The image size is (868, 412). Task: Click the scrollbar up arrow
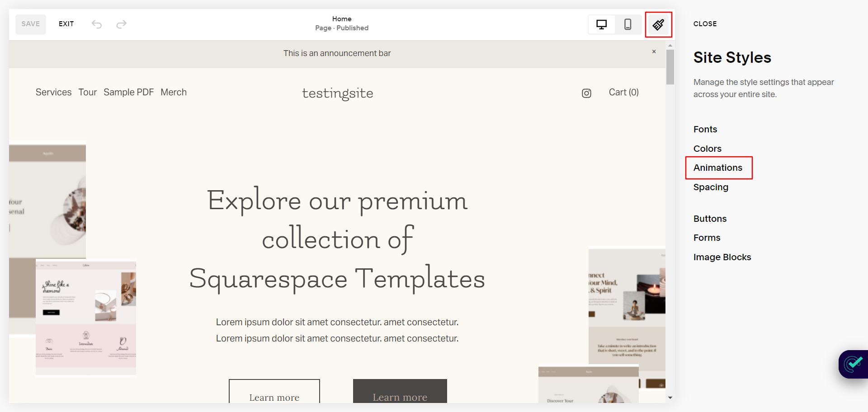tap(670, 45)
